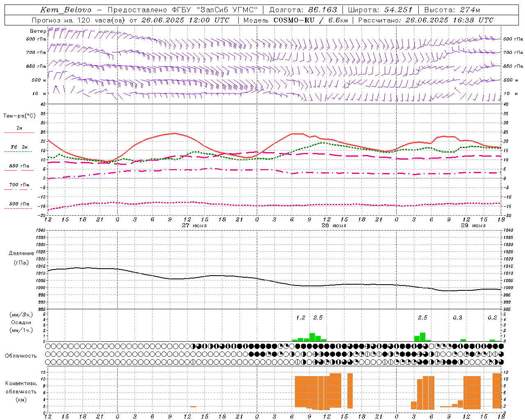The width and height of the screenshot is (525, 420).
Task: Click the Прогноз на 120 часа(ов) text
Action: tap(79, 20)
